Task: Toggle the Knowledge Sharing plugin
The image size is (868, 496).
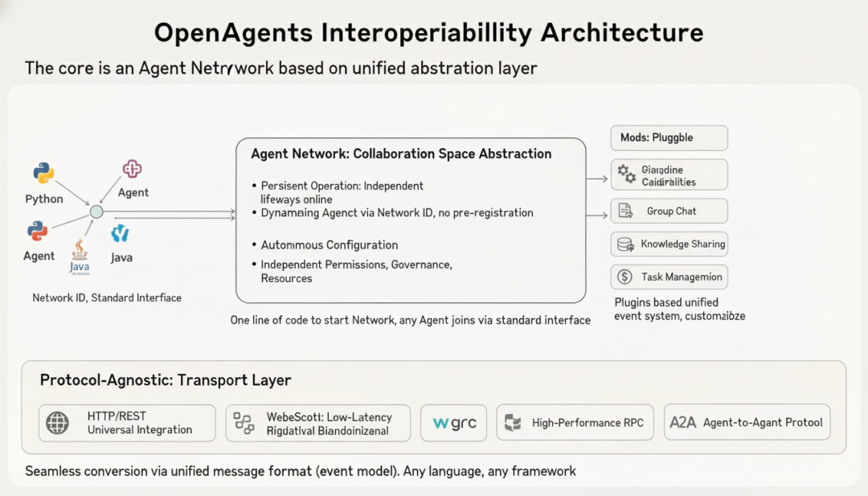Action: click(x=669, y=244)
